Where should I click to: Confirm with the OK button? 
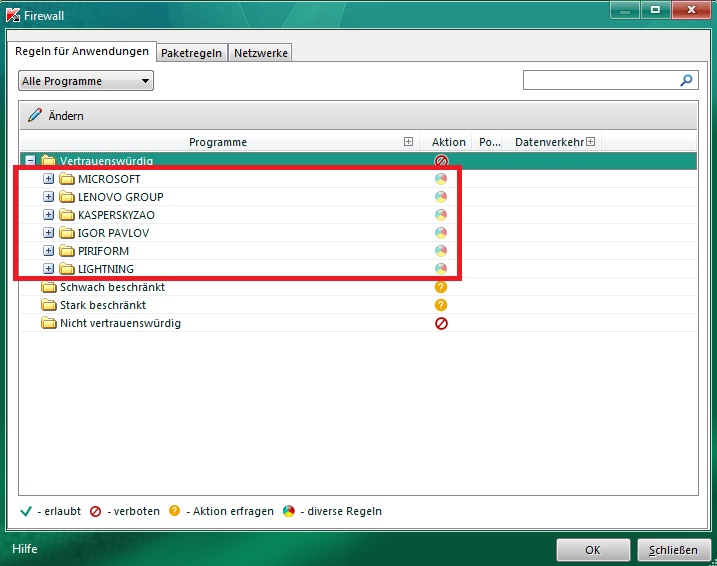593,550
